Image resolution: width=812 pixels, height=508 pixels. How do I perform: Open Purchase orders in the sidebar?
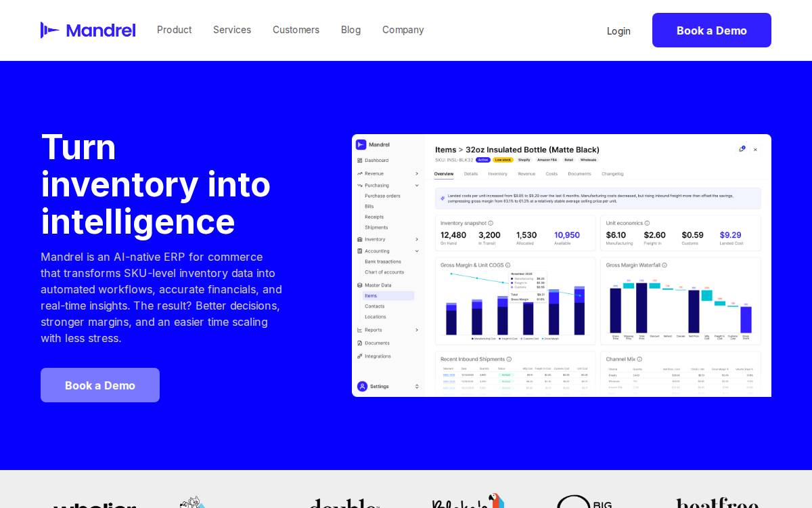click(382, 196)
